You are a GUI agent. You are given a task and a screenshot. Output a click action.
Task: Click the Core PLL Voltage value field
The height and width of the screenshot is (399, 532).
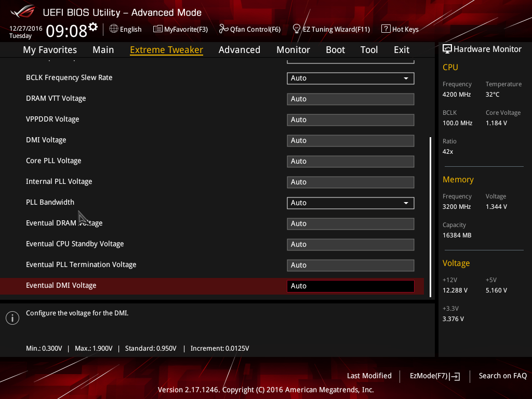click(351, 162)
